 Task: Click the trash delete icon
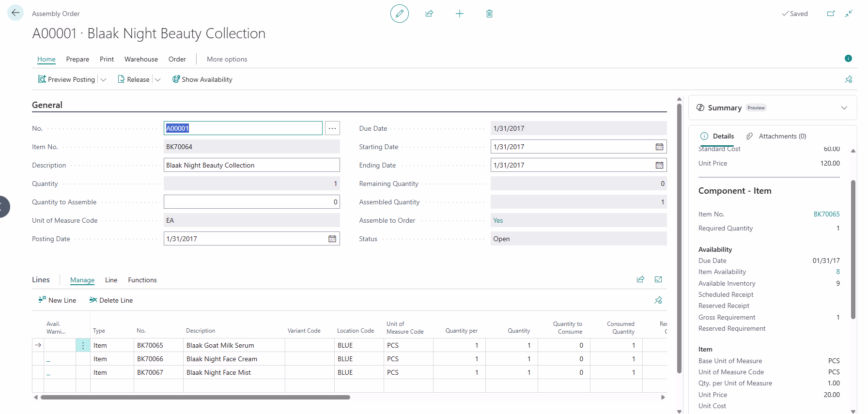coord(489,14)
